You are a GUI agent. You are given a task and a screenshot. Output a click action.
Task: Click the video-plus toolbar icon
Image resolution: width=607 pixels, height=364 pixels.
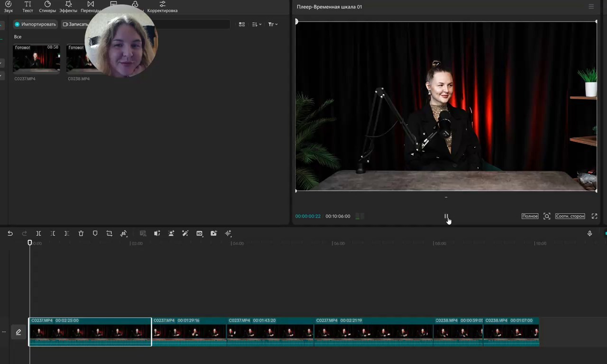coord(214,233)
